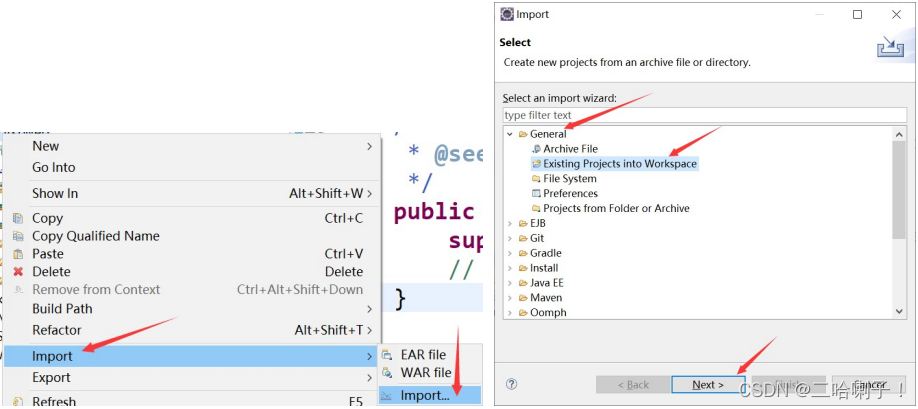
Task: Expand the Git category
Action: (510, 238)
